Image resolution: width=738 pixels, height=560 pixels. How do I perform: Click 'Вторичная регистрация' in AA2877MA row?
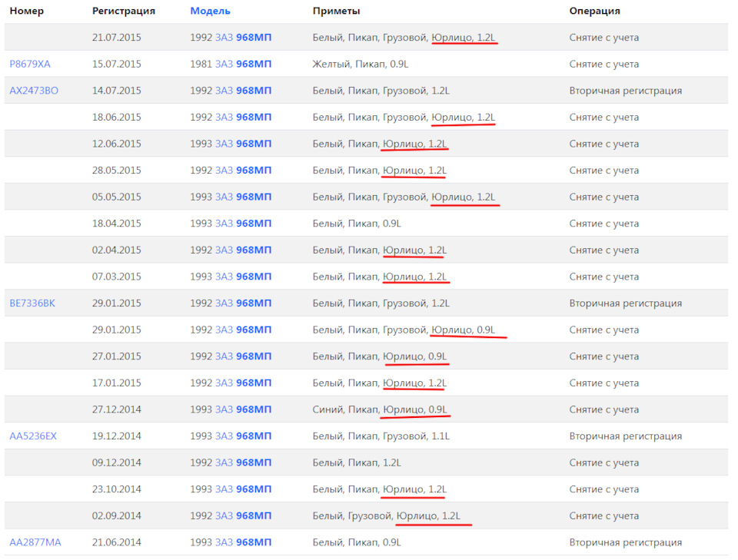(x=626, y=542)
